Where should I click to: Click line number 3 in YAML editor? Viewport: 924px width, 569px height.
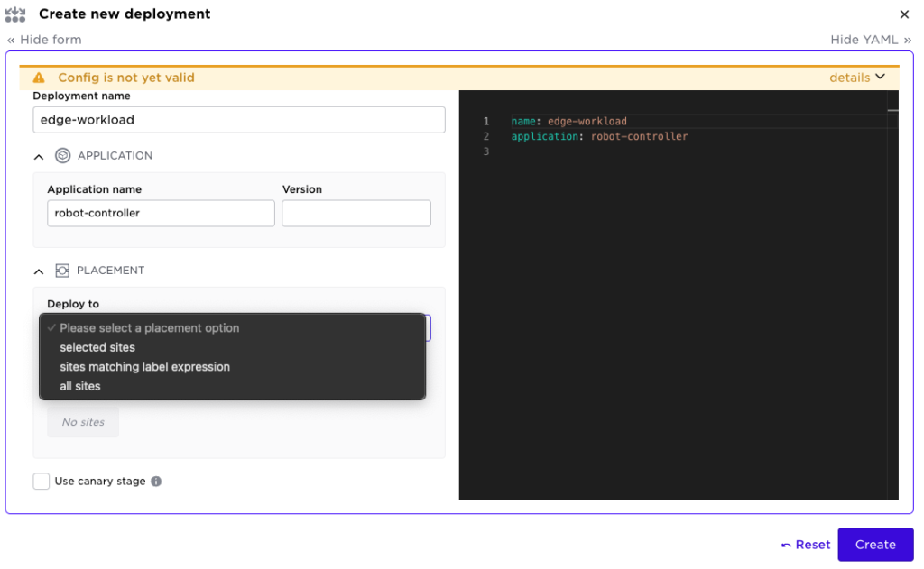(x=486, y=151)
